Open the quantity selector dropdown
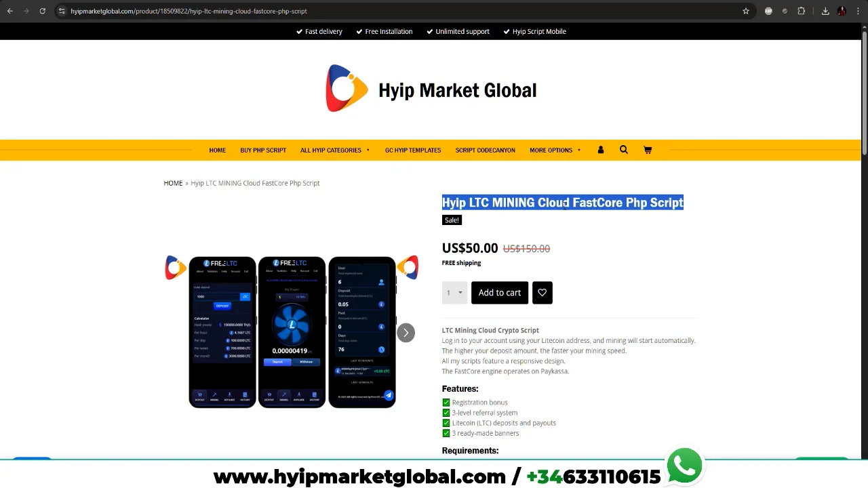868x488 pixels. [454, 293]
